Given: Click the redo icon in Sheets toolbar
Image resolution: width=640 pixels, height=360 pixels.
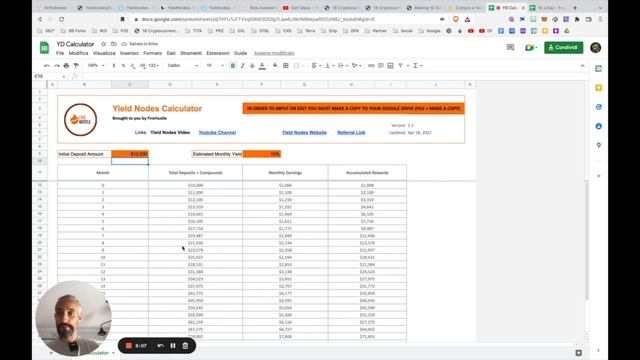Looking at the screenshot, I should pos(57,66).
